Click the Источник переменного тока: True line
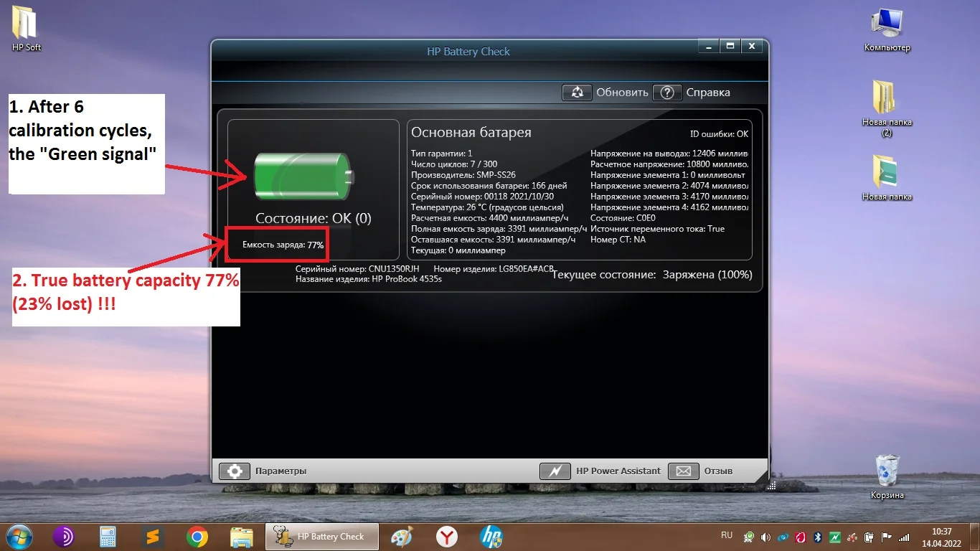 pos(657,229)
